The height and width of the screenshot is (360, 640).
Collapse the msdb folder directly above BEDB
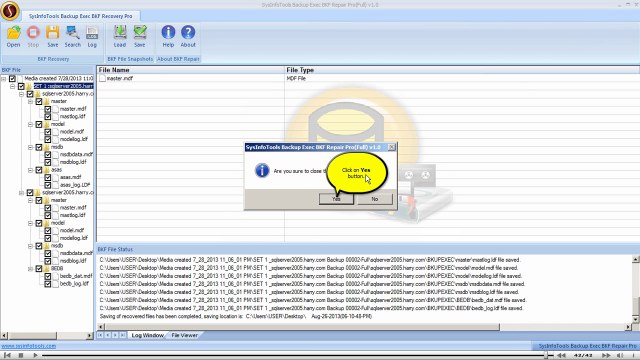click(31, 246)
